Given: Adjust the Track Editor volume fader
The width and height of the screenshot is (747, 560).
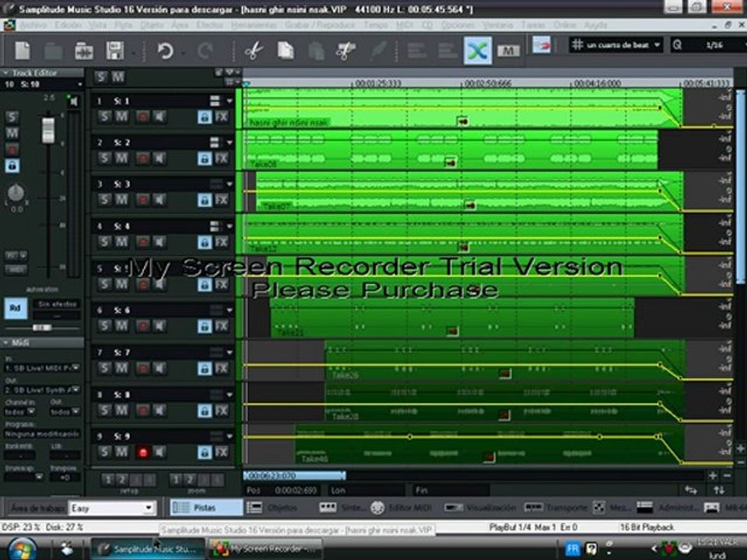Looking at the screenshot, I should tap(48, 130).
